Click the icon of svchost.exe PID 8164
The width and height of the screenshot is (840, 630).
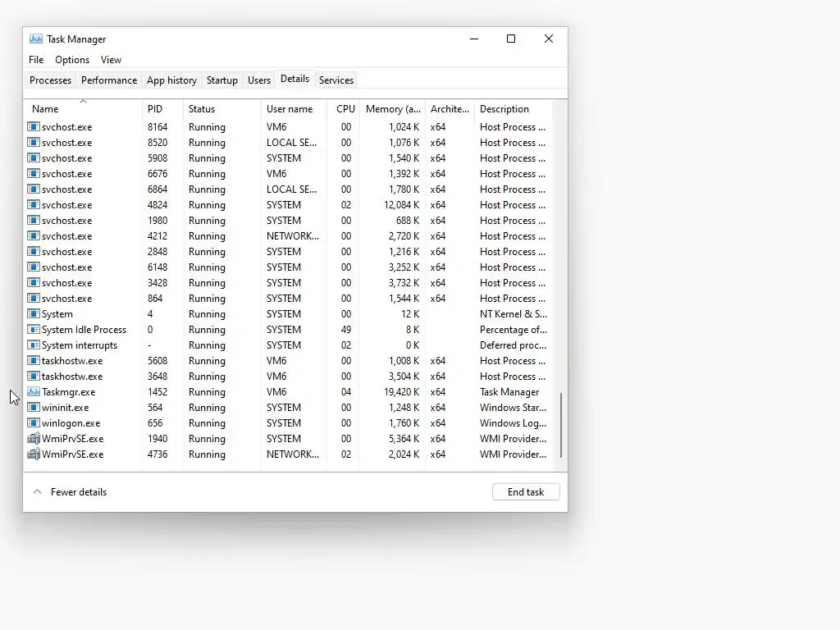tap(33, 127)
